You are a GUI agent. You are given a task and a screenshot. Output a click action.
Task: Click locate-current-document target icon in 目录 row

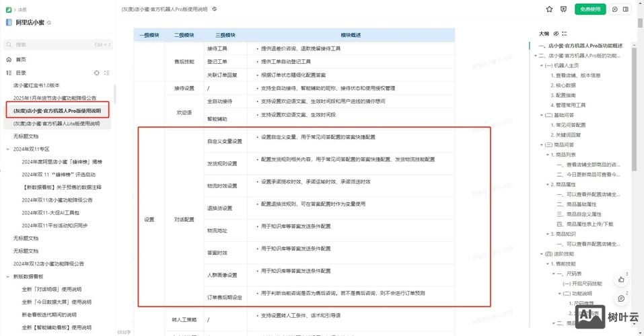click(x=96, y=73)
